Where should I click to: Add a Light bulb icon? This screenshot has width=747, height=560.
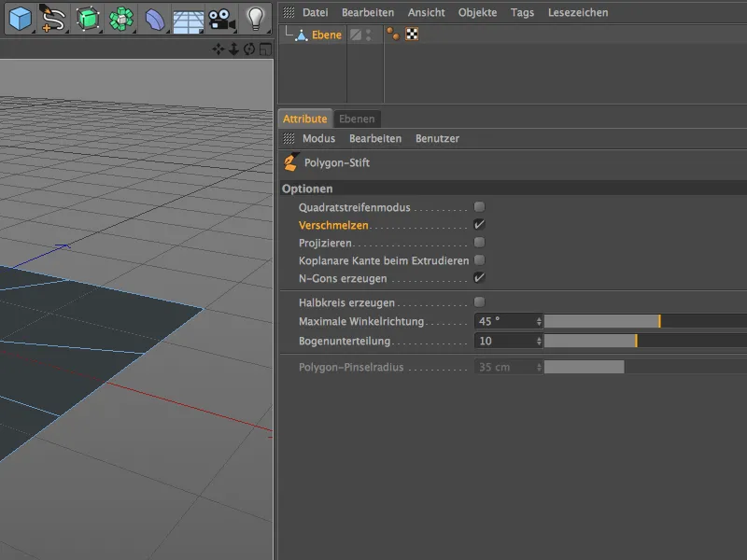pyautogui.click(x=255, y=19)
